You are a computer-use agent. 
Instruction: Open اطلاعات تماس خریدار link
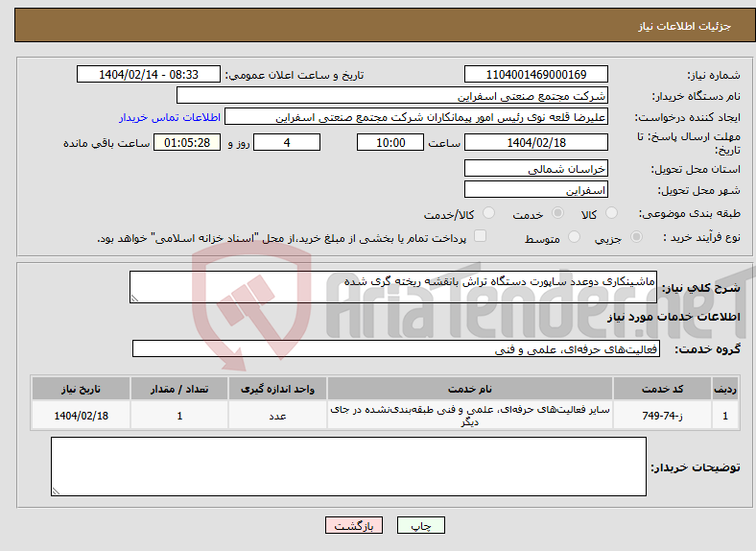tap(170, 117)
